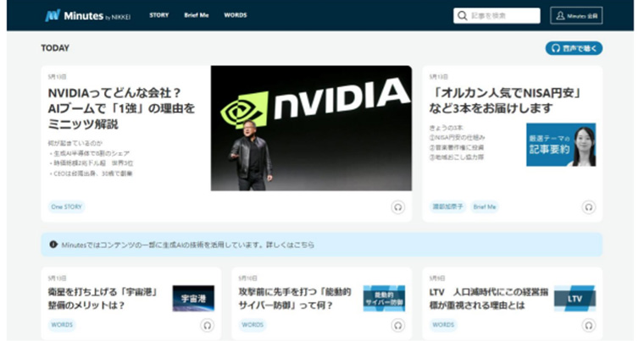
Task: Open the Brief Me menu item
Action: click(x=197, y=15)
